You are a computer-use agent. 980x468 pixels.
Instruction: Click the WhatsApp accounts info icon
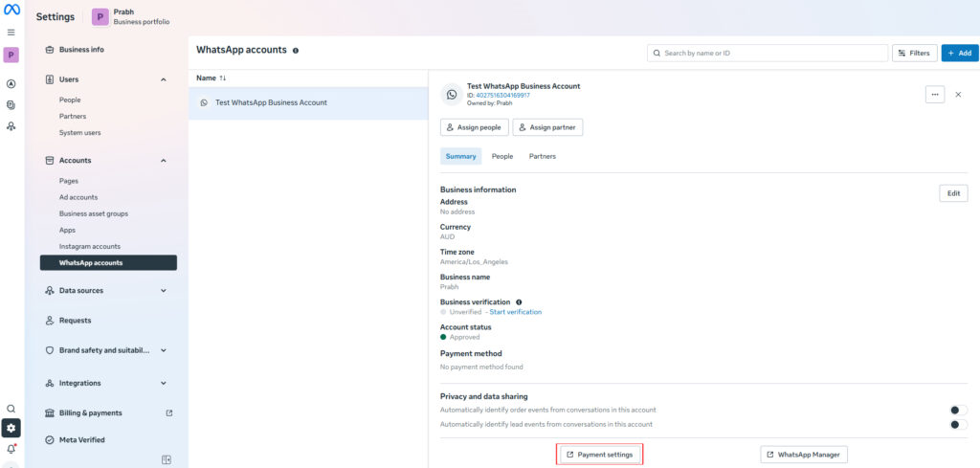click(296, 51)
